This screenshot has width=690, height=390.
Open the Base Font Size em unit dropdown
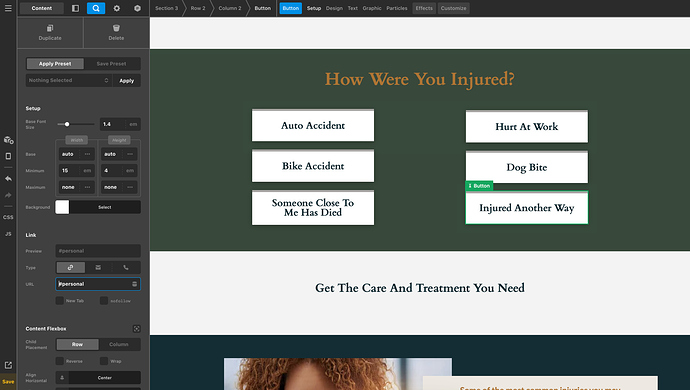coord(133,124)
